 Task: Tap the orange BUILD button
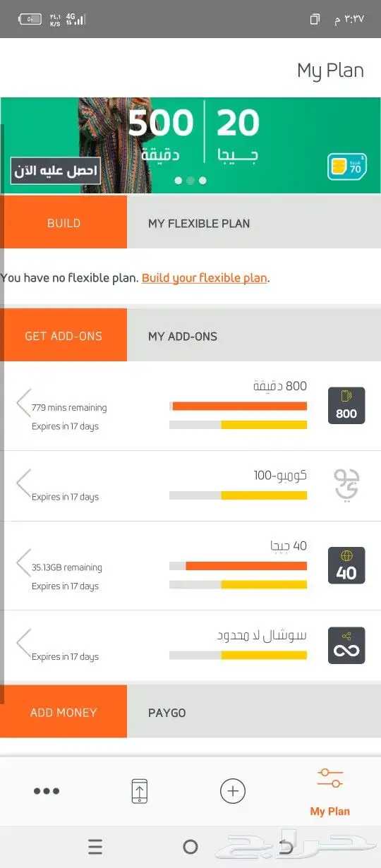(x=64, y=223)
